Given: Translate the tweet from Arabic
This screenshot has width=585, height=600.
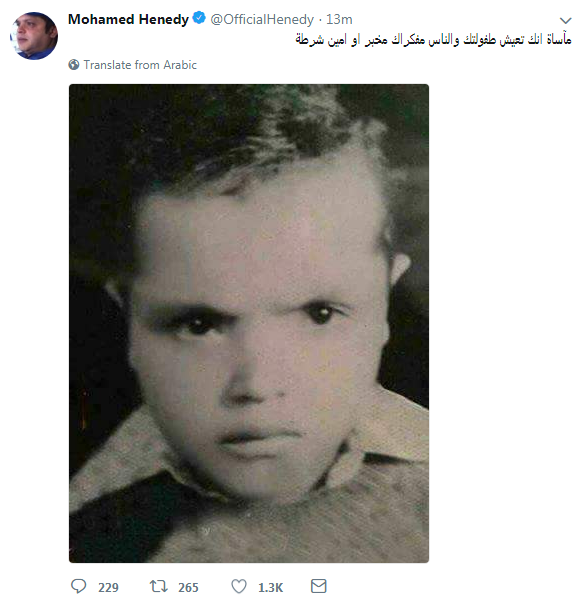Looking at the screenshot, I should coord(140,65).
